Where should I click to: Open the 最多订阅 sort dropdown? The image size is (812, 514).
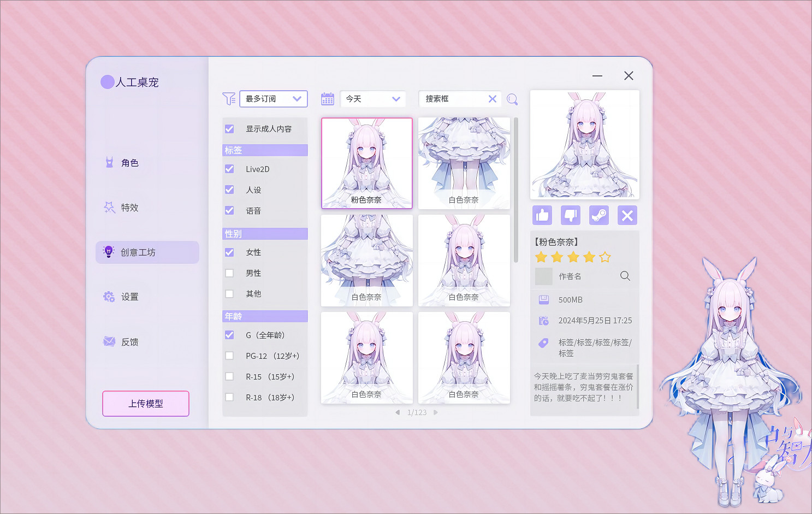[273, 99]
